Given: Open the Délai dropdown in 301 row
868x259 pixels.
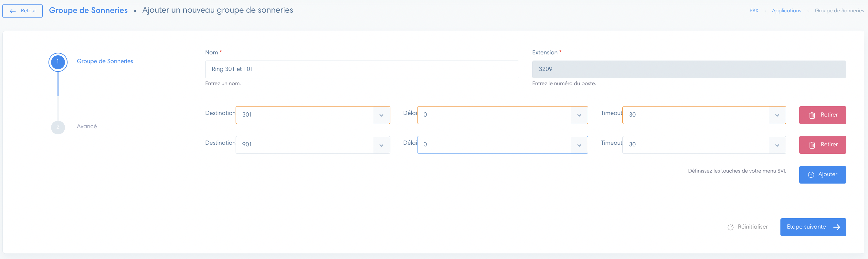Looking at the screenshot, I should pos(503,115).
